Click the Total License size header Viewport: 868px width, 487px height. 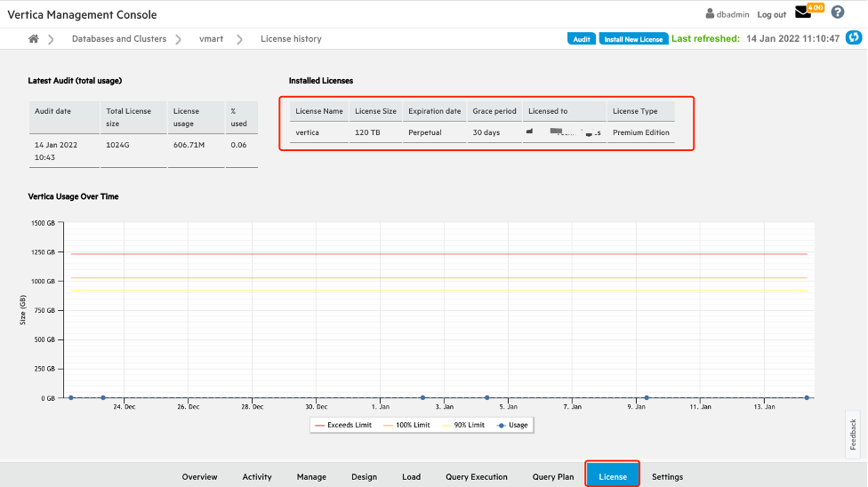pyautogui.click(x=133, y=117)
